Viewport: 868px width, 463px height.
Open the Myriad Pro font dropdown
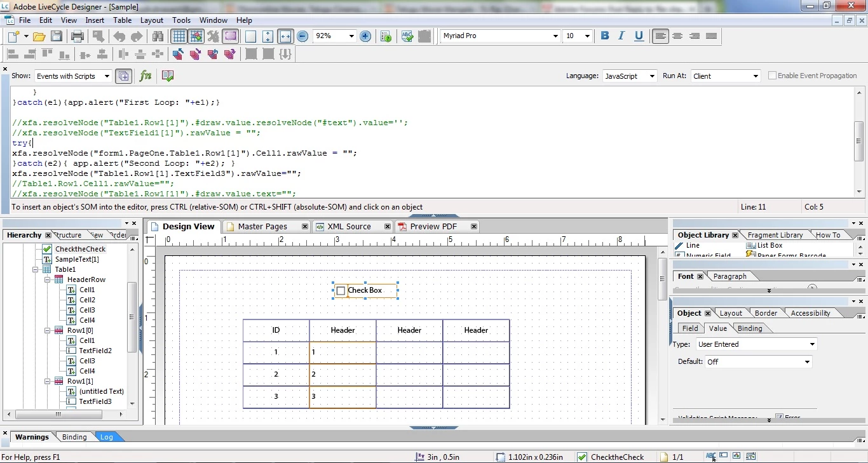pos(555,36)
